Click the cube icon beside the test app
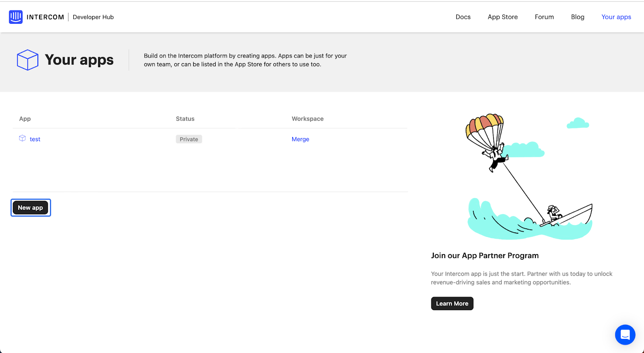Image resolution: width=644 pixels, height=353 pixels. point(23,138)
